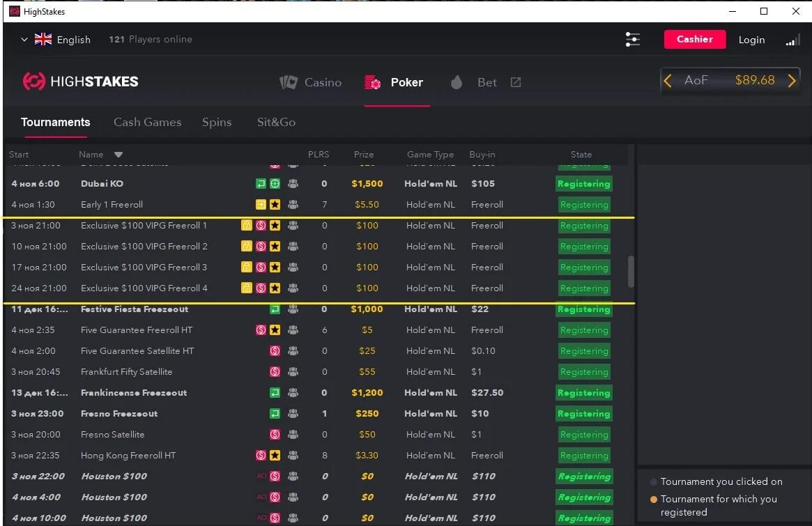This screenshot has height=526, width=812.
Task: Click re-entry icon in Dubai KO row
Action: (261, 183)
